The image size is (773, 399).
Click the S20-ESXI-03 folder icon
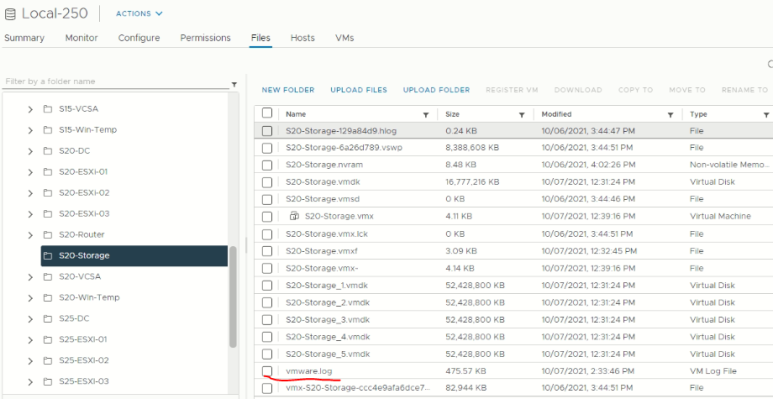[x=47, y=214]
